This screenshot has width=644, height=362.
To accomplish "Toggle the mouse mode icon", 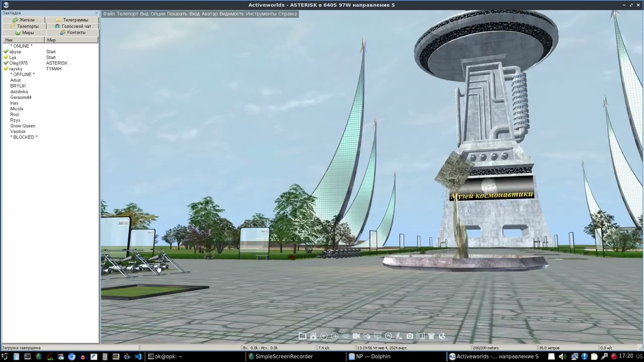I will click(367, 336).
